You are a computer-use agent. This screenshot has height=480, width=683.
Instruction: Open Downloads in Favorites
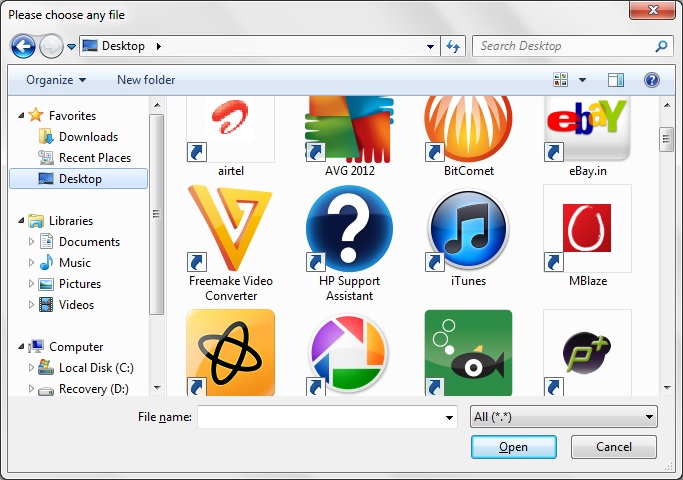click(78, 137)
